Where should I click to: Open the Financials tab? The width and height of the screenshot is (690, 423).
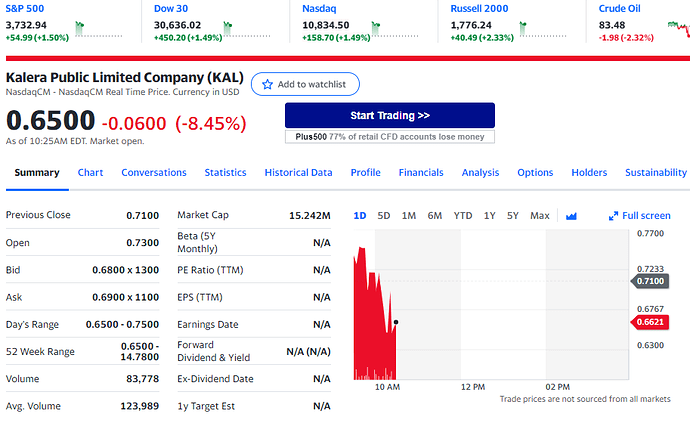(421, 173)
